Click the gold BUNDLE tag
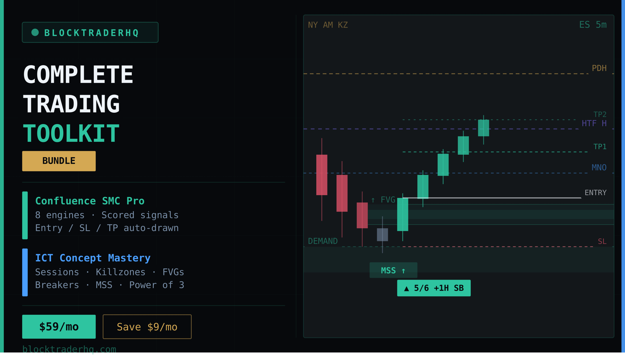 pos(59,161)
